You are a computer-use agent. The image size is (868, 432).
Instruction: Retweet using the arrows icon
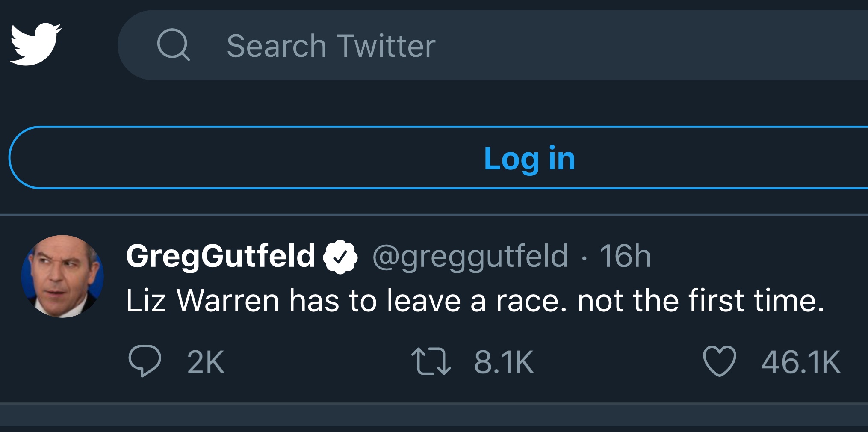click(431, 362)
